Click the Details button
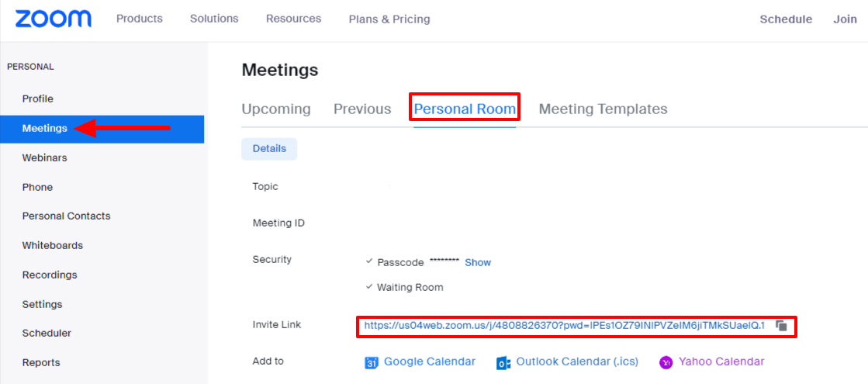The image size is (868, 384). 269,149
